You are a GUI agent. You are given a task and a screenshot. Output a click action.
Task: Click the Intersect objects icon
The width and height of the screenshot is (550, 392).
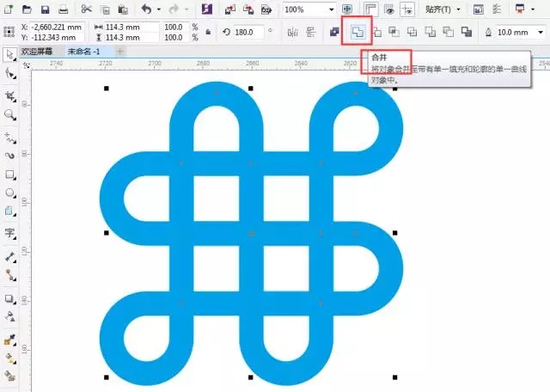pos(394,32)
